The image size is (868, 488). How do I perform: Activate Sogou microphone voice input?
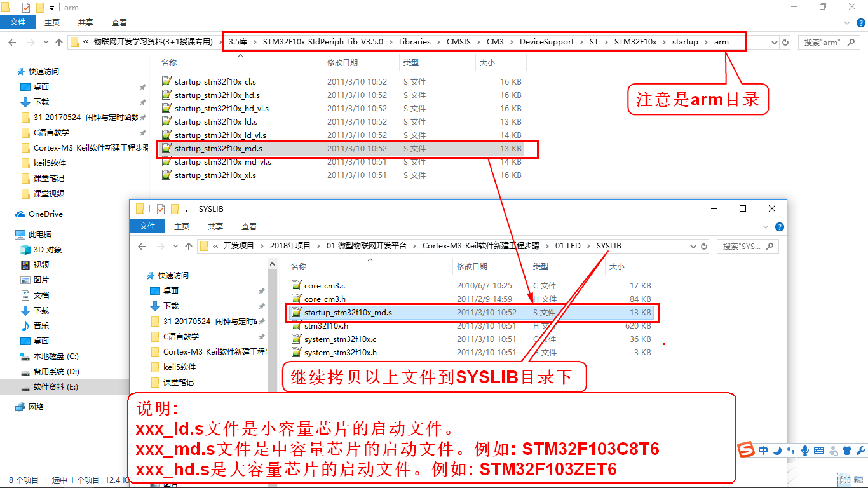(805, 451)
